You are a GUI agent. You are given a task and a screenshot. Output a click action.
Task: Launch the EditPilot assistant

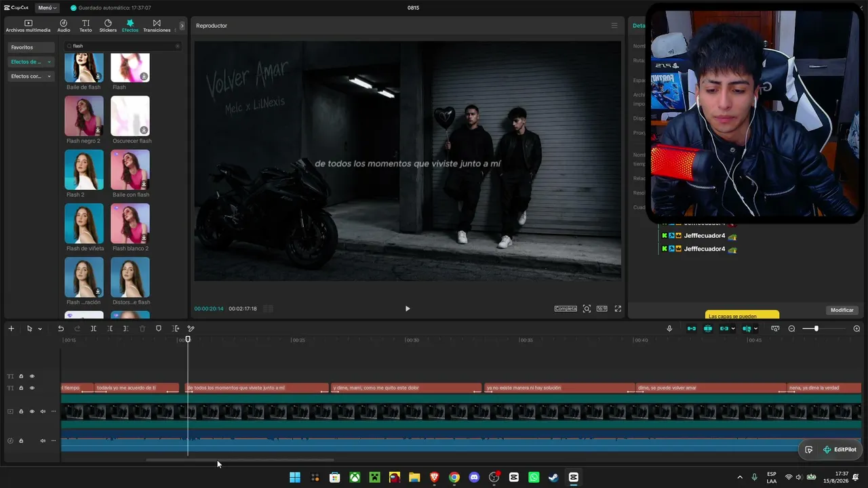pyautogui.click(x=840, y=449)
